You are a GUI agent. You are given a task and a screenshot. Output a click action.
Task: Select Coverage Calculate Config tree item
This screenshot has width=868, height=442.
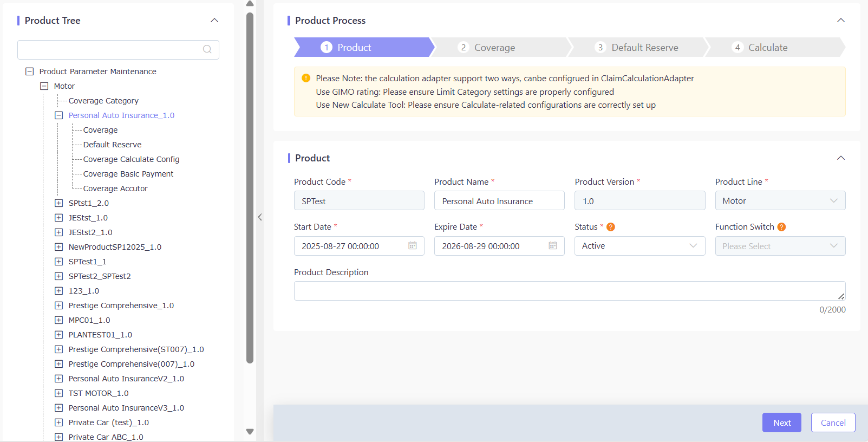(131, 159)
